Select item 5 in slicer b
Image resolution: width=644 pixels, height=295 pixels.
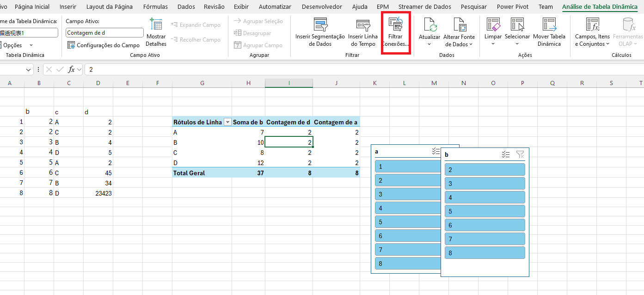[x=485, y=211]
